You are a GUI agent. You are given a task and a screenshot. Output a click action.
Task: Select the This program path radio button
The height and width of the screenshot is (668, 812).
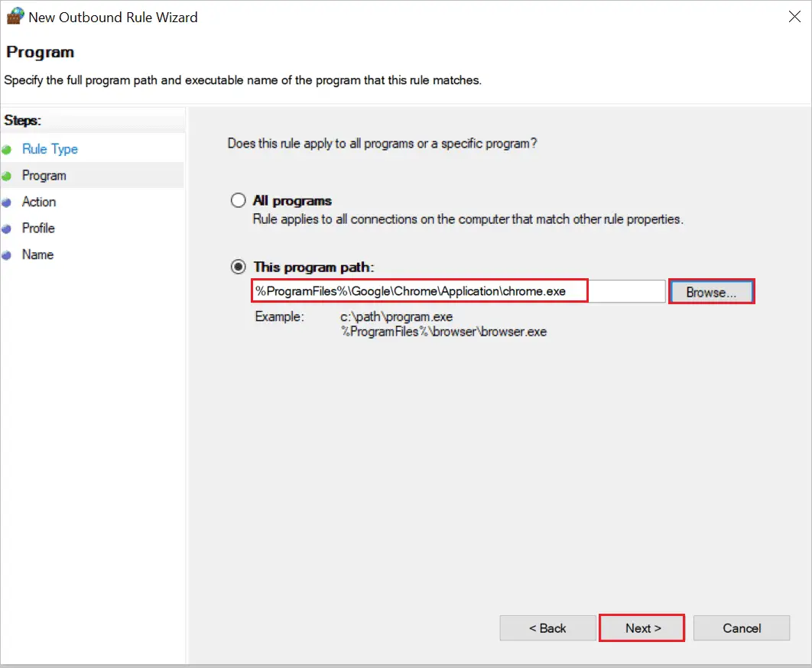(238, 267)
